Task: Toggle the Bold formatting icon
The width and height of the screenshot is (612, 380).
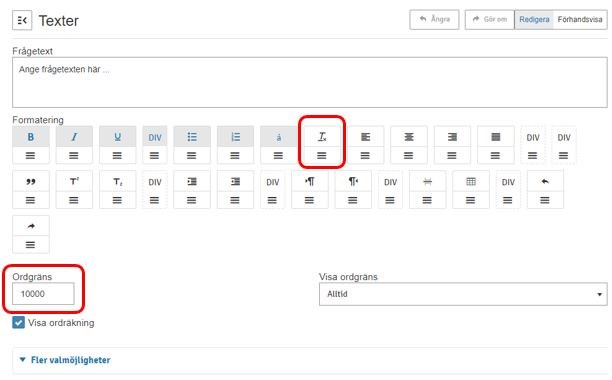Action: pyautogui.click(x=30, y=137)
